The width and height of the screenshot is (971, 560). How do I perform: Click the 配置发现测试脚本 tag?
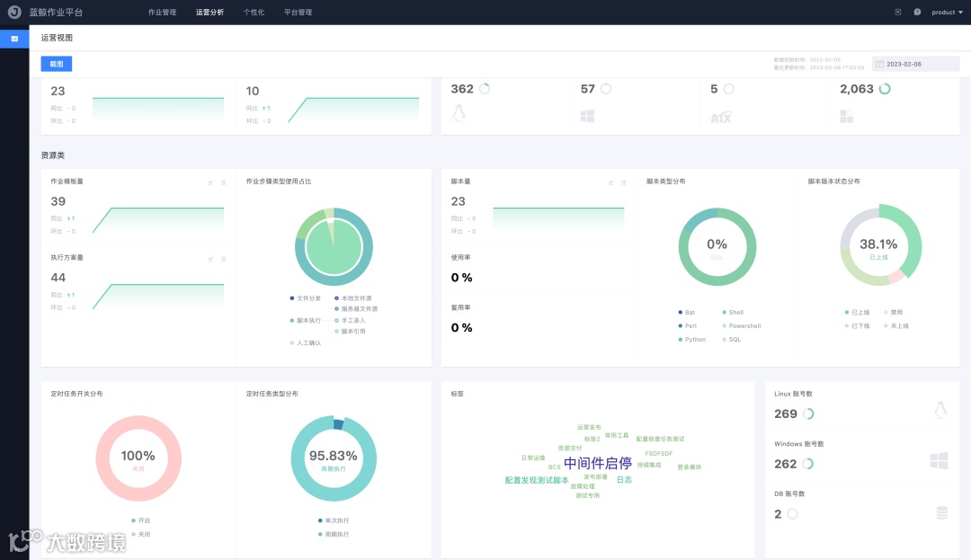[537, 480]
